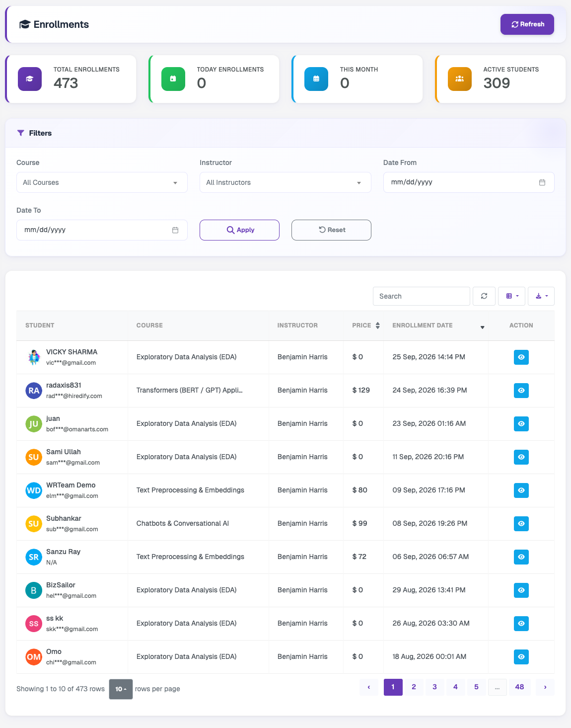Click the eye icon for WRTeam Demo
Image resolution: width=571 pixels, height=728 pixels.
point(521,490)
